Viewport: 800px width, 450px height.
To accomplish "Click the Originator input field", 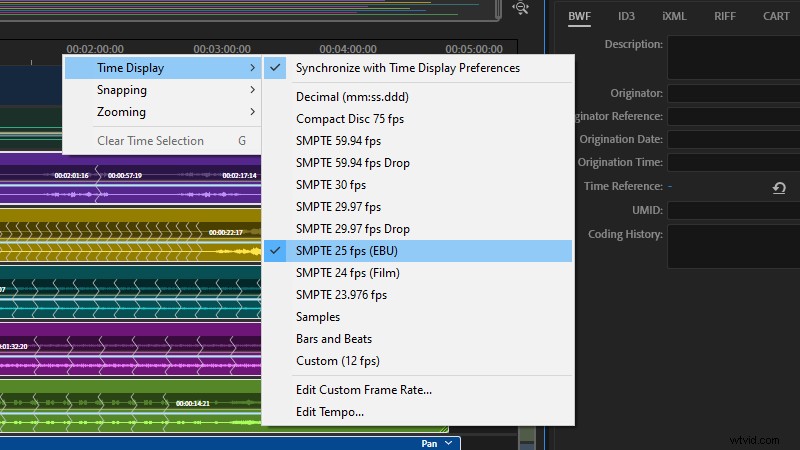I will (734, 93).
